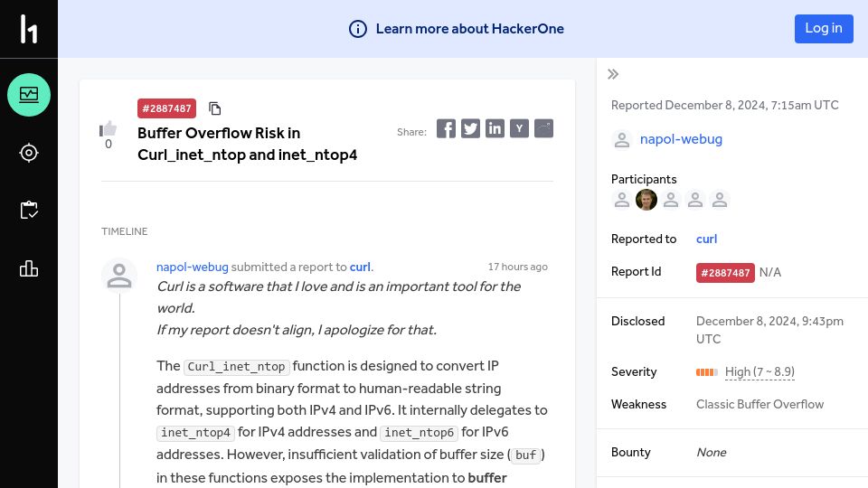Open the bar chart leaderboard sidebar icon

click(x=29, y=269)
